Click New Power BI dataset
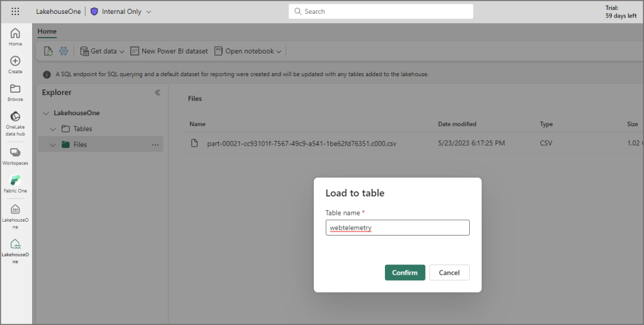This screenshot has height=325, width=644. [x=169, y=51]
